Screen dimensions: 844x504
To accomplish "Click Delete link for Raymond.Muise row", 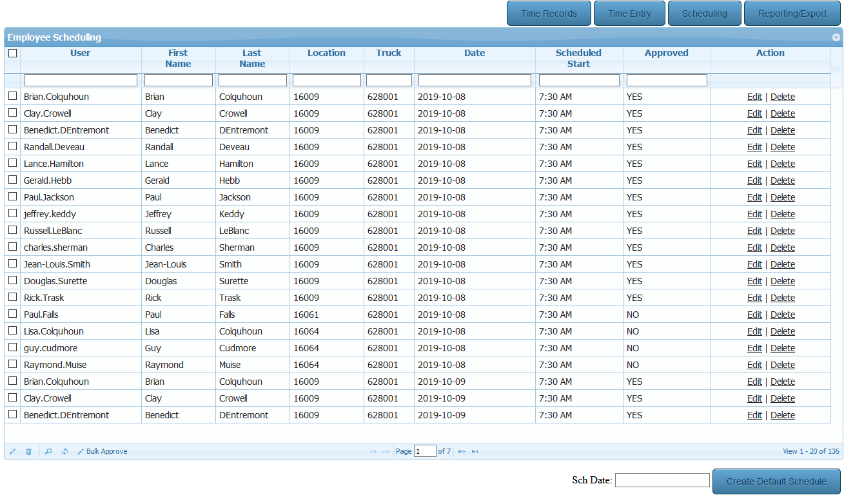I will click(783, 365).
